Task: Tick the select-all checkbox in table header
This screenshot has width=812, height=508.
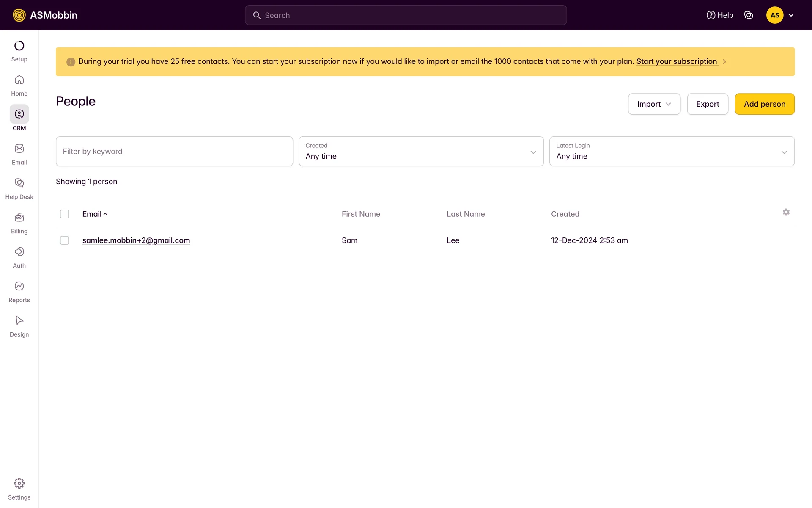Action: [x=64, y=214]
